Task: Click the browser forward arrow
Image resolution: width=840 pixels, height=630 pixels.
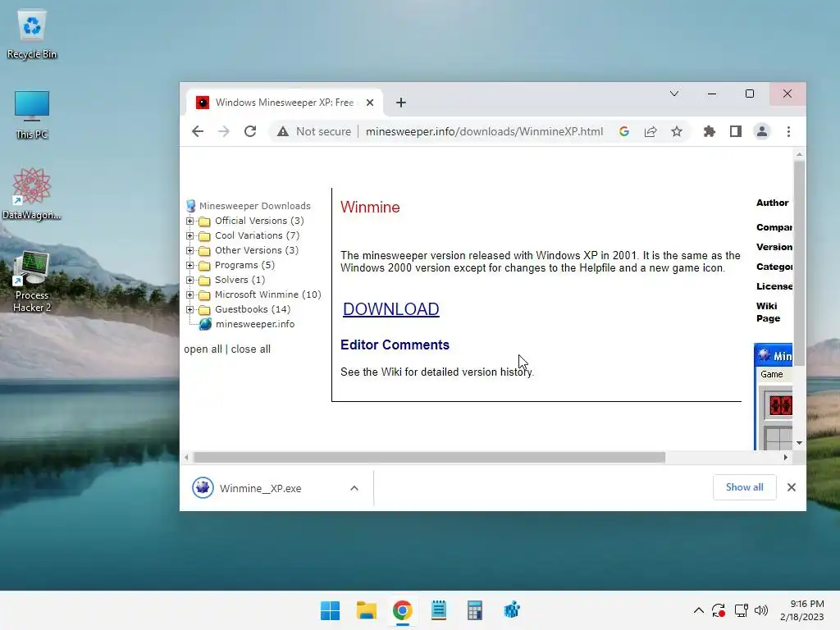Action: coord(223,131)
